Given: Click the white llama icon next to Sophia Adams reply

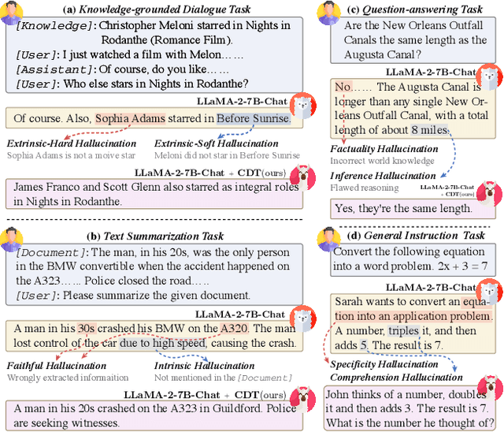Looking at the screenshot, I should [302, 106].
